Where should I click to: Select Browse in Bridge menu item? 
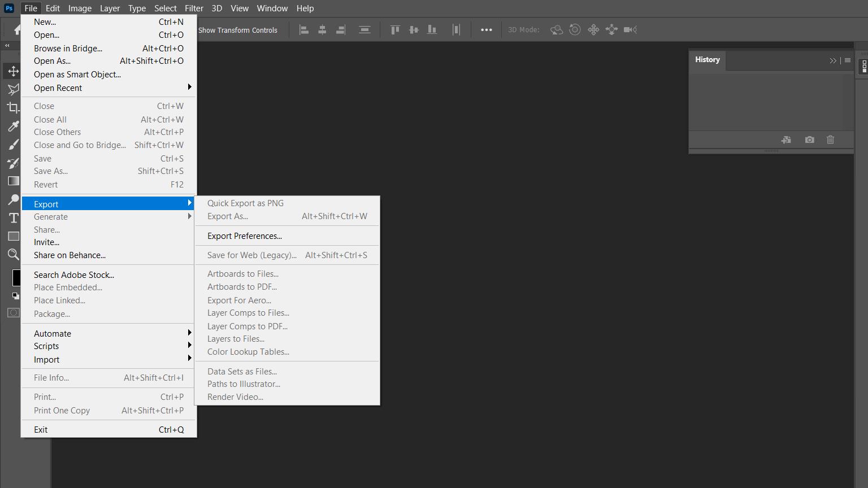coord(68,49)
